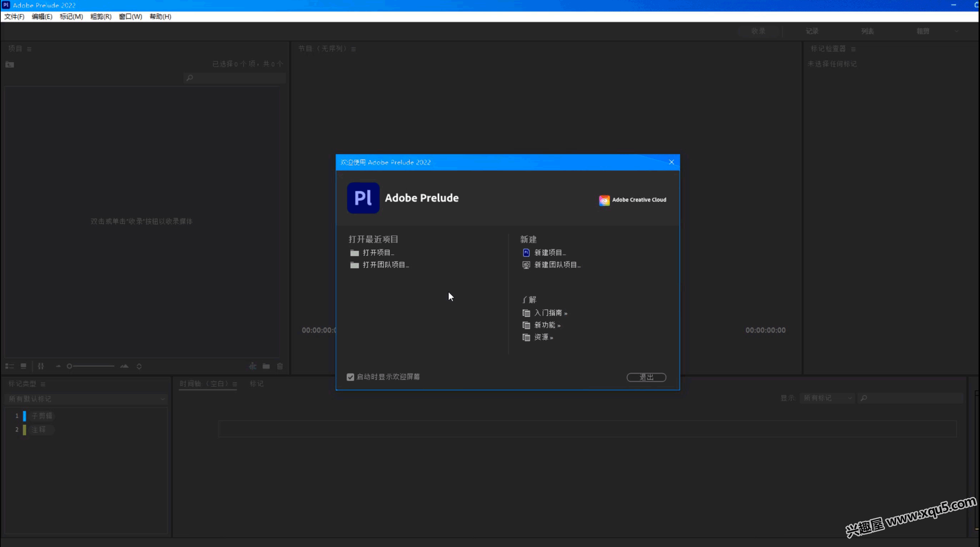980x547 pixels.
Task: Click the trash delete icon
Action: point(280,366)
